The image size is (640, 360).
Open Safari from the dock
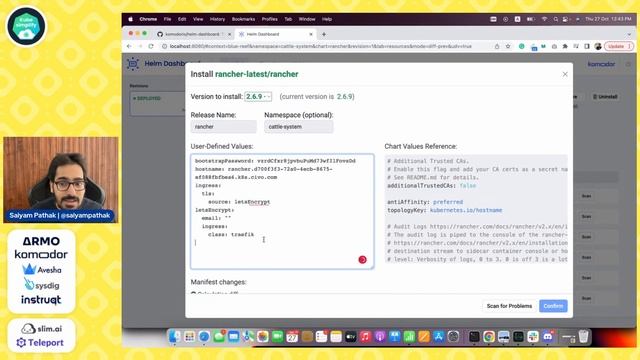(x=204, y=337)
